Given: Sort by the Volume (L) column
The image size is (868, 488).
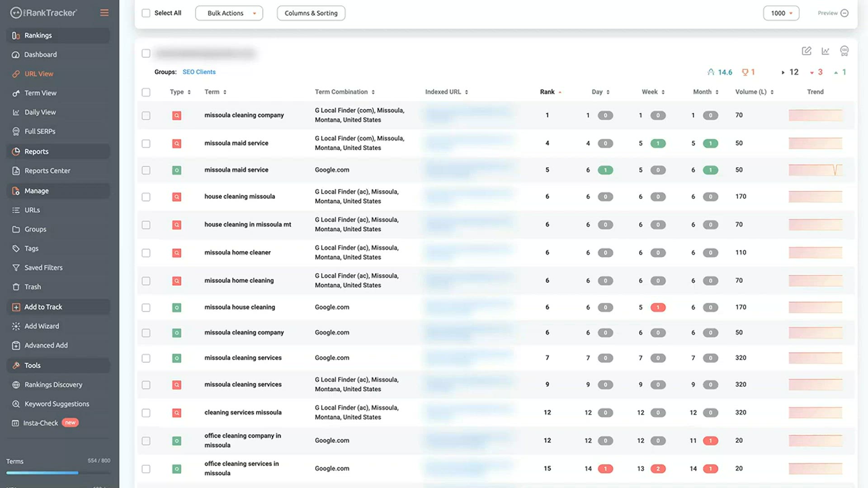Looking at the screenshot, I should pyautogui.click(x=754, y=92).
